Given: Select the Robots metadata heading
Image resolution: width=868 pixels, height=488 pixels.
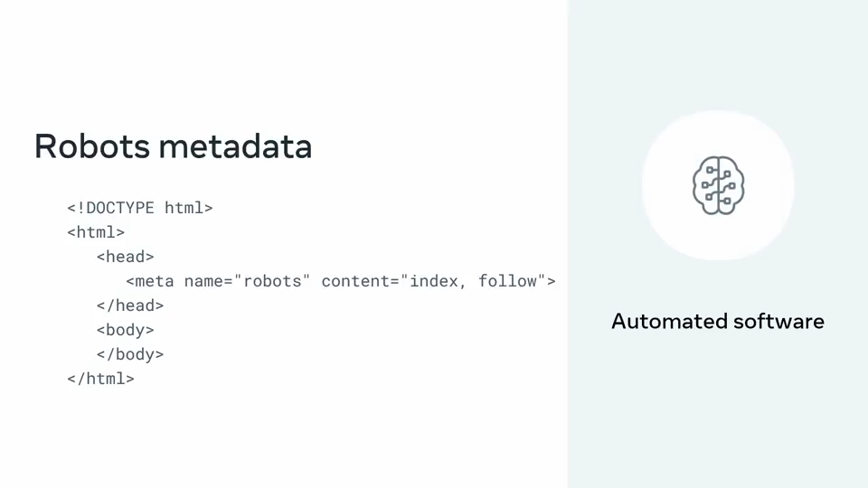Looking at the screenshot, I should click(174, 146).
